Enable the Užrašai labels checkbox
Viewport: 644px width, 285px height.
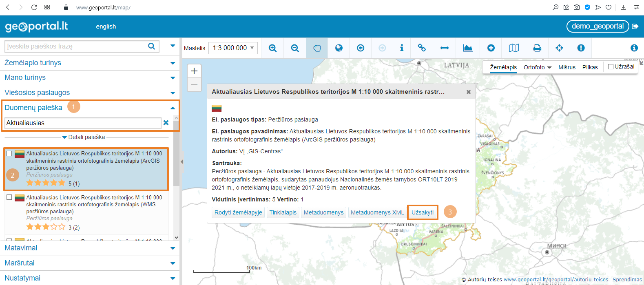(x=611, y=66)
